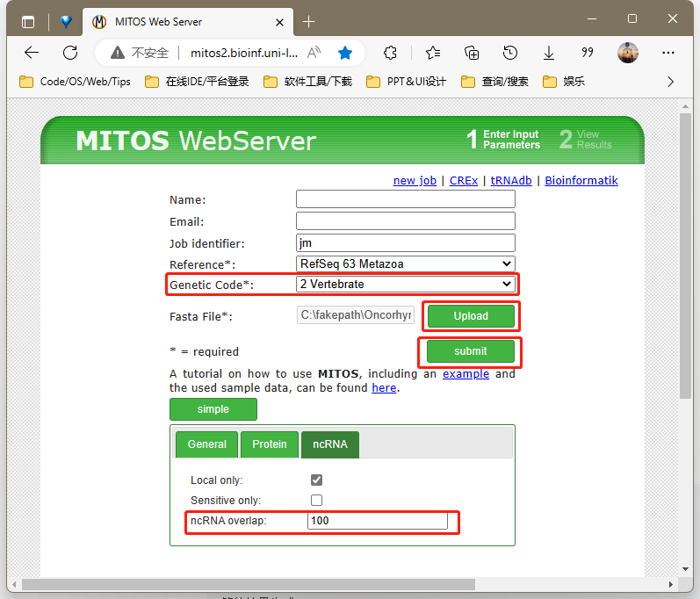Open the user profile avatar
Screen dimensions: 700x599
tap(628, 53)
